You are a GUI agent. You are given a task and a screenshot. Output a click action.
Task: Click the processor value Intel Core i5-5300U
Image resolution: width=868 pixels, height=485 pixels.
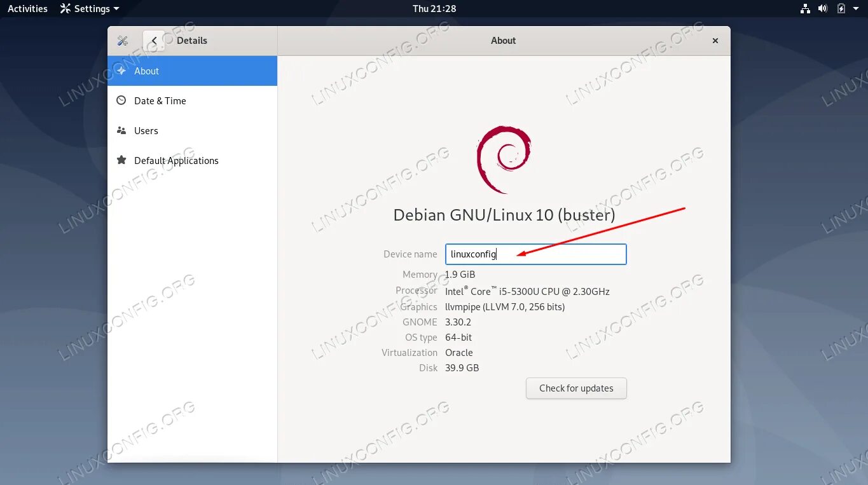click(x=527, y=291)
